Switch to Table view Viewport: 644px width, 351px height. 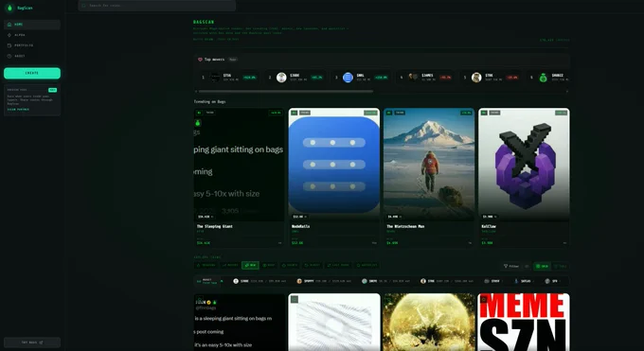[561, 267]
